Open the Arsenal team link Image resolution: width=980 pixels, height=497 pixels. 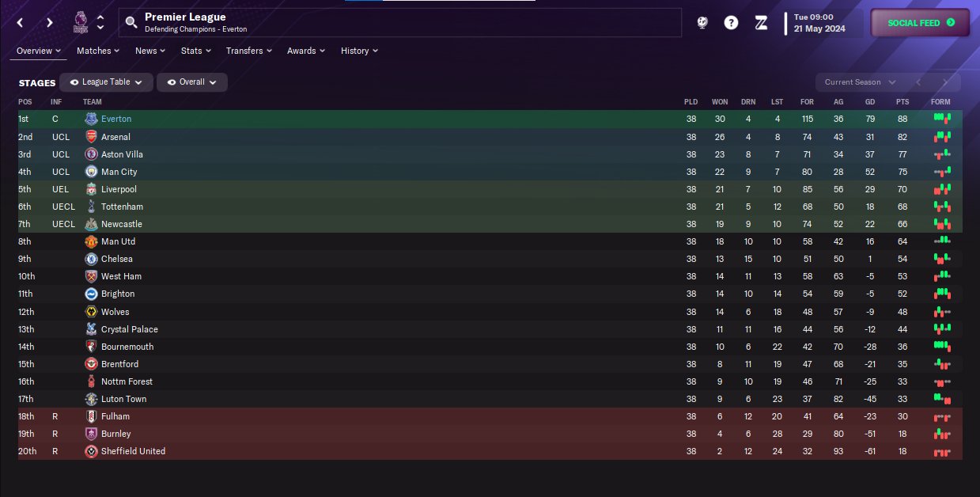pyautogui.click(x=115, y=137)
